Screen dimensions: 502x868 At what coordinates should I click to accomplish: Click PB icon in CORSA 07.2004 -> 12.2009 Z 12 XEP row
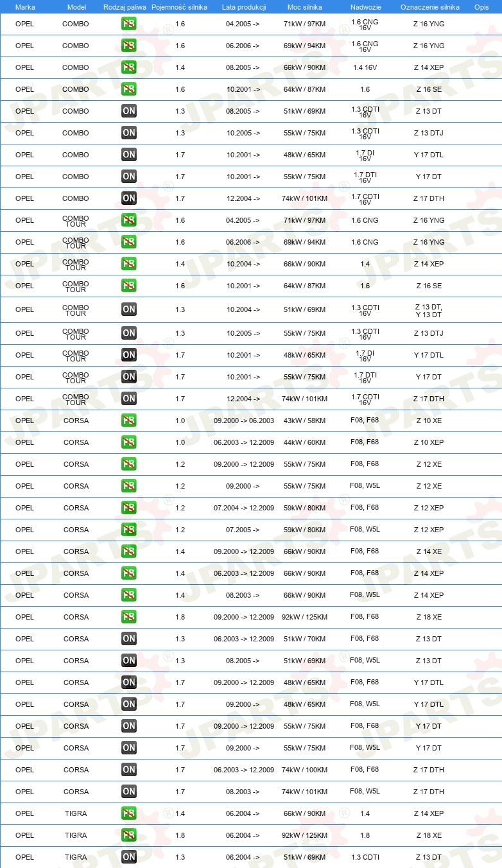coord(128,508)
